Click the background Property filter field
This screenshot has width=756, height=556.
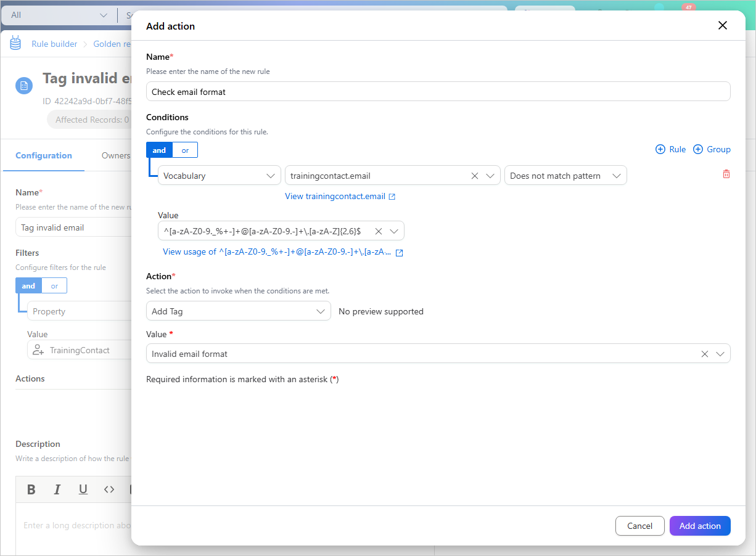(80, 311)
